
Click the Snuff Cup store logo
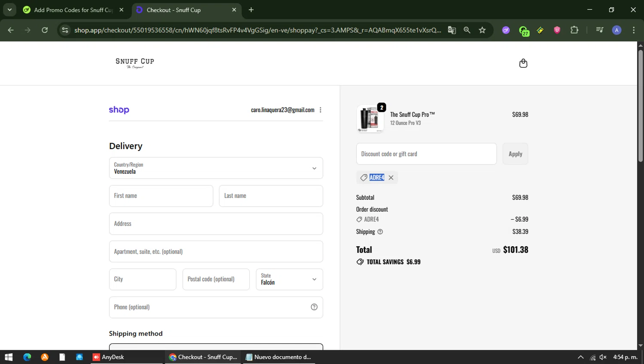pos(135,63)
